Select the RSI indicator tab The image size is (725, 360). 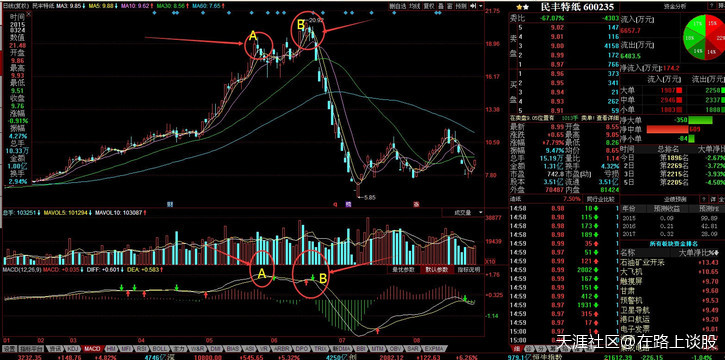tap(141, 348)
